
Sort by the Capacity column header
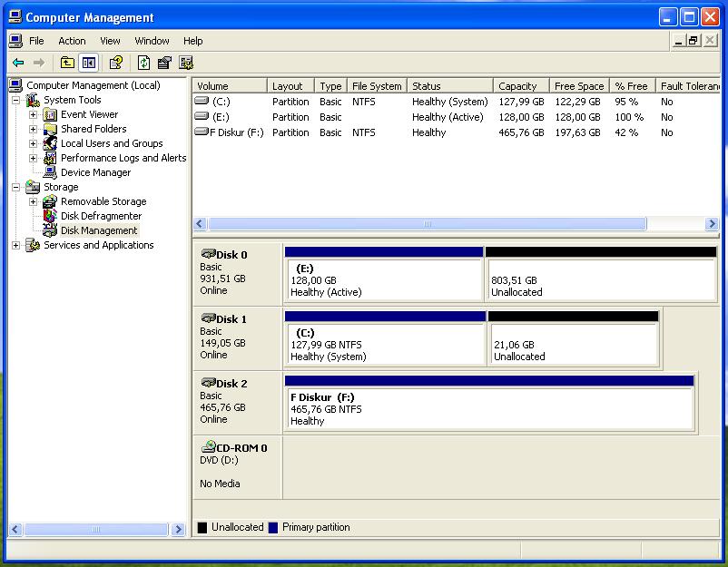tap(519, 86)
